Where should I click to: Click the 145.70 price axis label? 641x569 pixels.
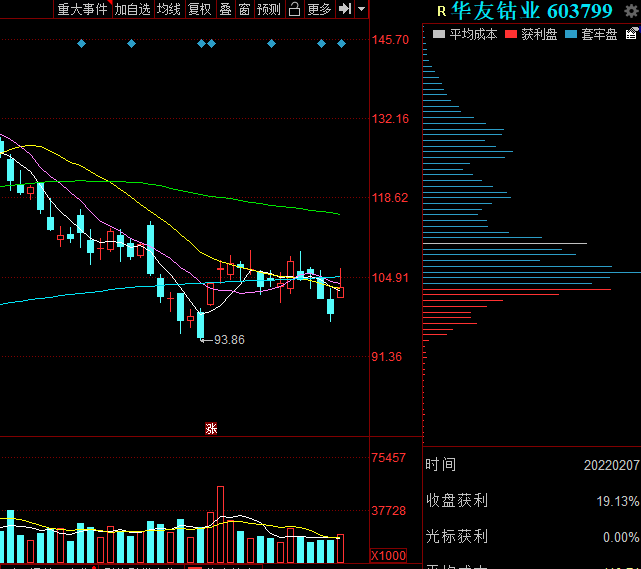tap(390, 40)
